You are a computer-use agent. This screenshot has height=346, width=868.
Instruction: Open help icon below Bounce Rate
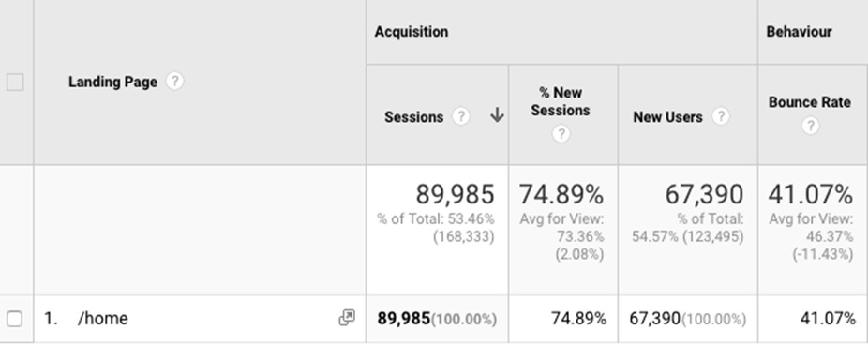[810, 126]
